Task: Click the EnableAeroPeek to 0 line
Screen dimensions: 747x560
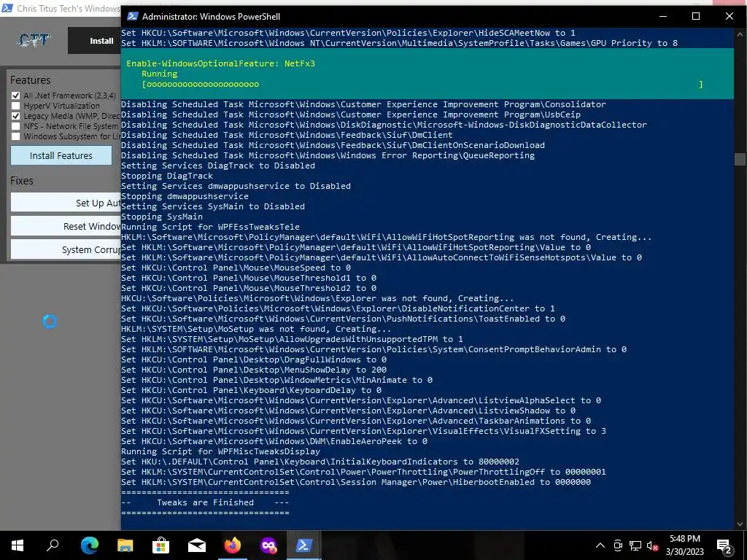Action: [274, 441]
